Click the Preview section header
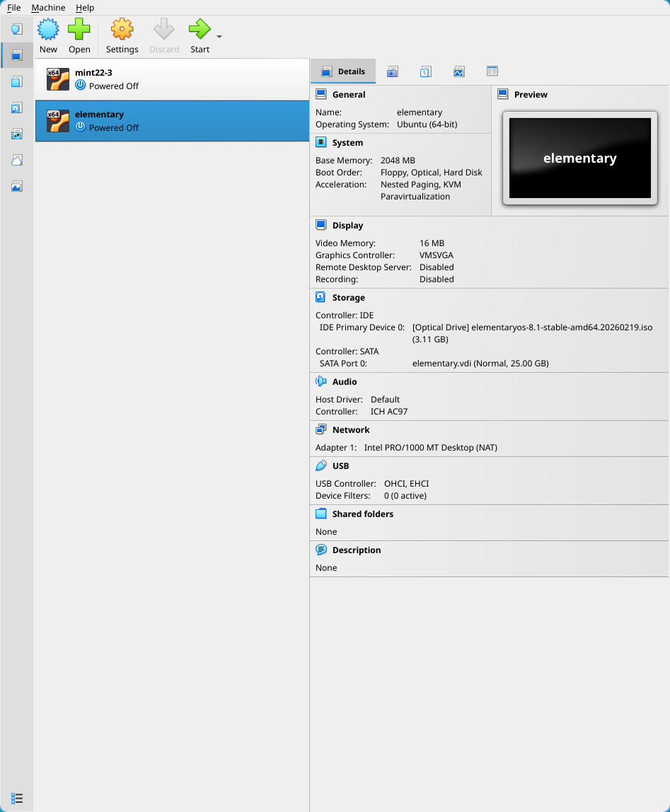The width and height of the screenshot is (670, 812). [531, 95]
